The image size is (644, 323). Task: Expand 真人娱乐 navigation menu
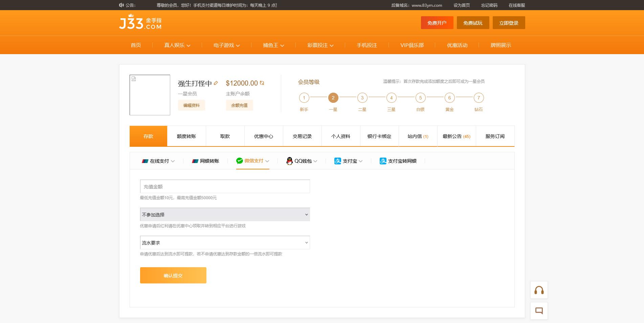(x=177, y=45)
